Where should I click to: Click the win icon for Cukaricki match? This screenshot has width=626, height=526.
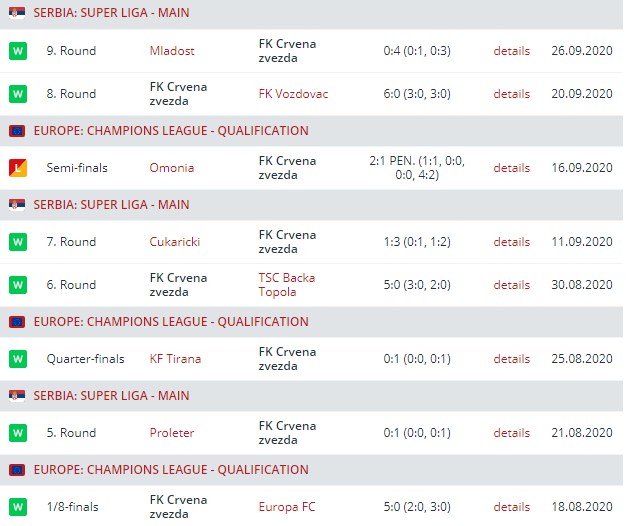tap(17, 242)
